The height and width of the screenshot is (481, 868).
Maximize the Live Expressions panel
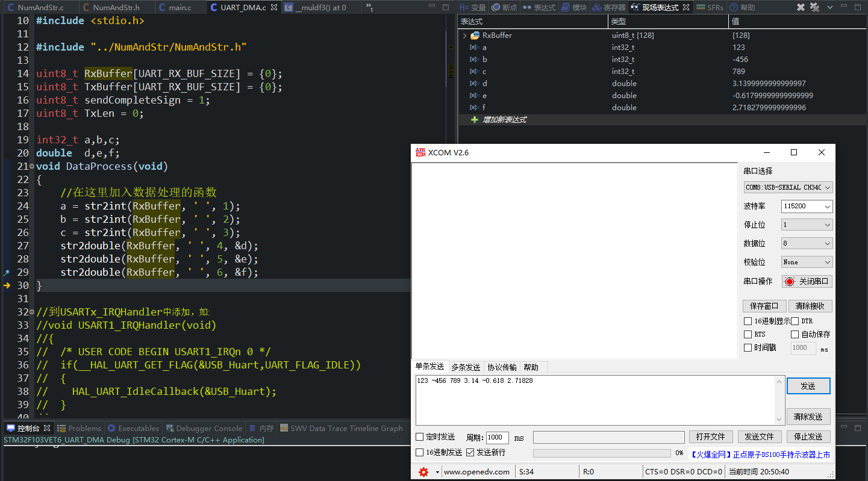coord(858,8)
